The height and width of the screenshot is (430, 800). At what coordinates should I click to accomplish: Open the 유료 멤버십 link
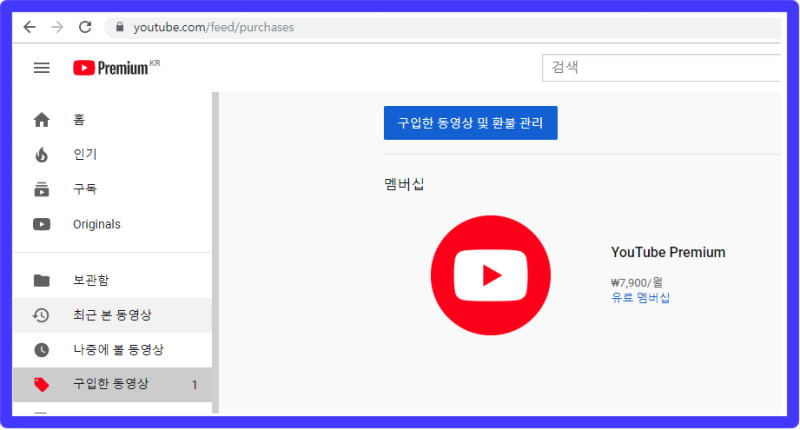640,298
